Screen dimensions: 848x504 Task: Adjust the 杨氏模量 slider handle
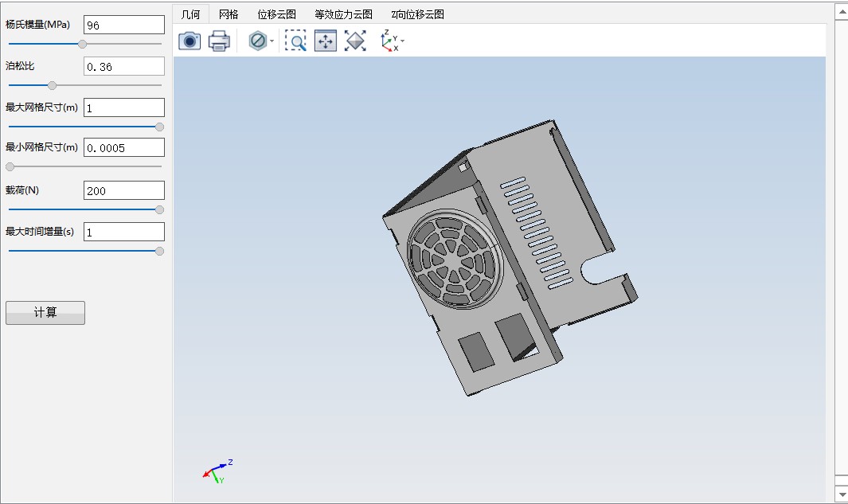tap(82, 45)
